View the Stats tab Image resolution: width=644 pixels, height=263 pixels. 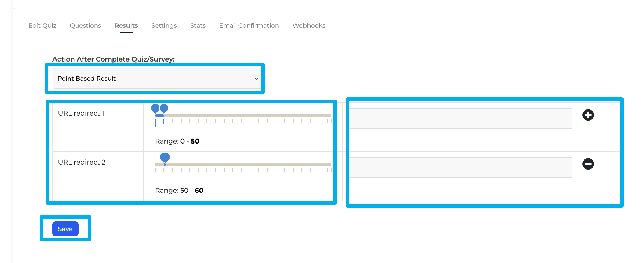pos(198,25)
